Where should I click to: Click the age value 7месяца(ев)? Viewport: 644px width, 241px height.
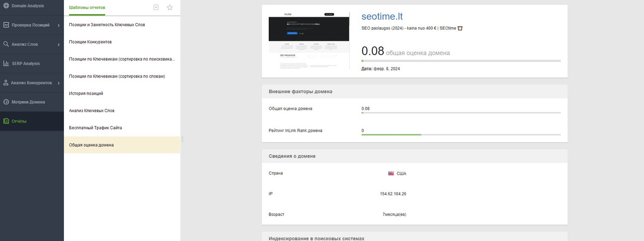pos(394,214)
